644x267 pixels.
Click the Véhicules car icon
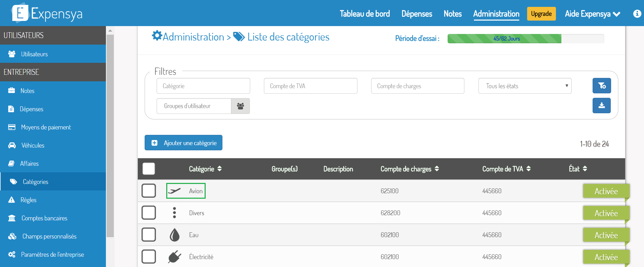(12, 145)
